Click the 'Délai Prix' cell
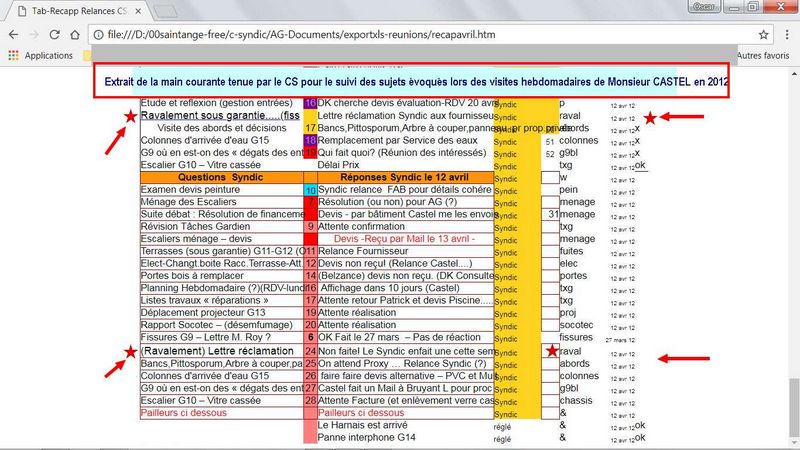 coord(338,165)
